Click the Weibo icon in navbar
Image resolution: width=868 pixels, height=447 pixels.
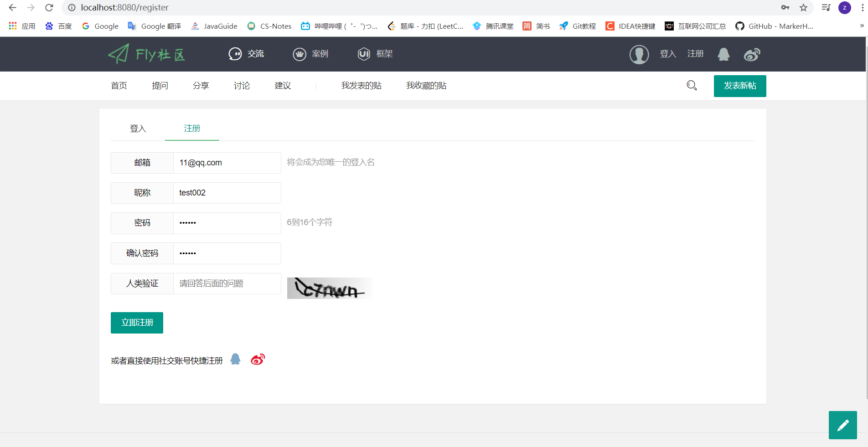[751, 54]
